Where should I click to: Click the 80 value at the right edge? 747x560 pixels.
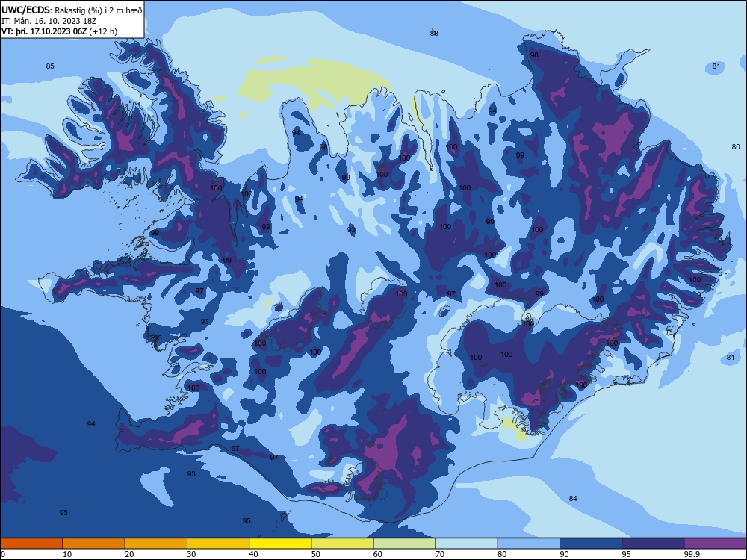tap(736, 146)
